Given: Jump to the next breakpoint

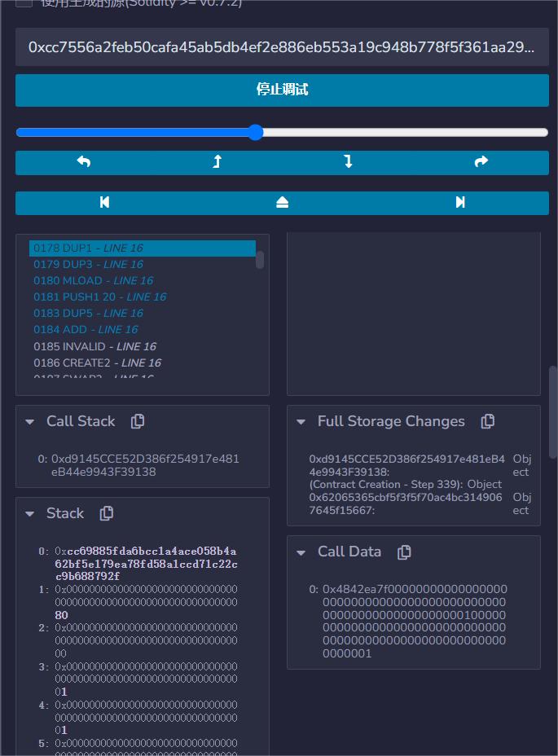Looking at the screenshot, I should click(x=460, y=203).
